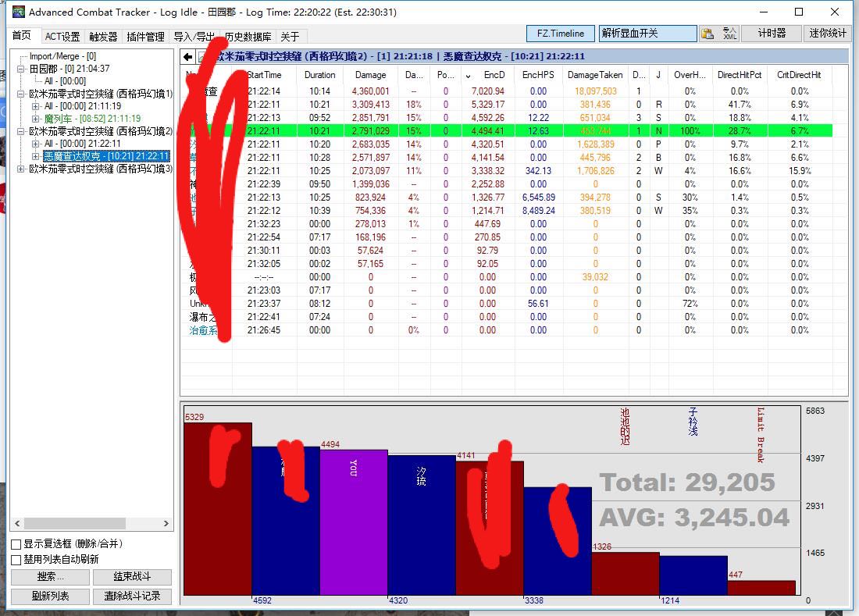Select the blue 汐琉 bar in chart

point(421,525)
